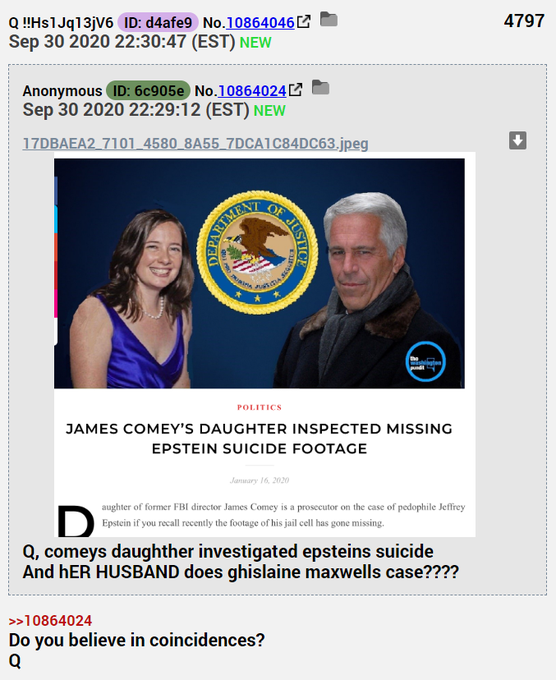
Task: Click the green NEW tag on Q post
Action: (255, 42)
